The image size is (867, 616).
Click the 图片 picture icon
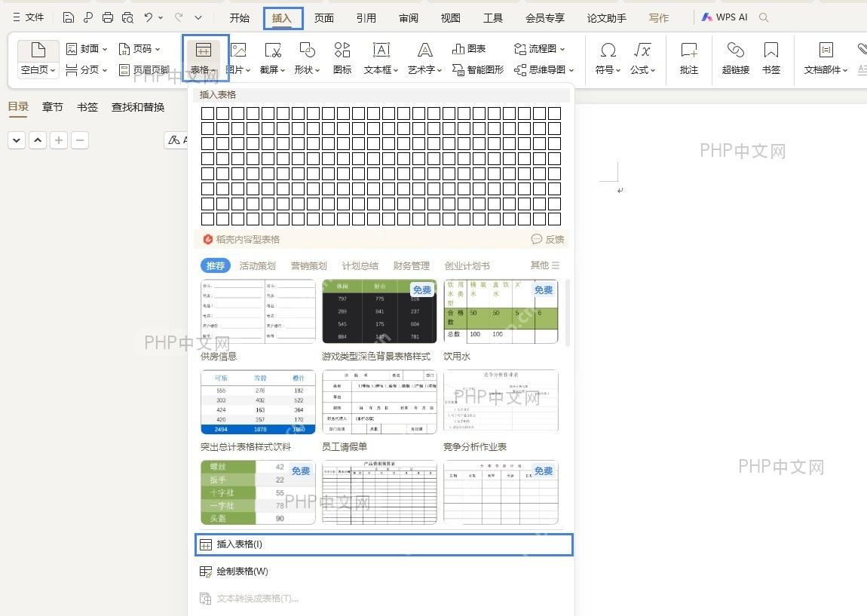coord(238,51)
